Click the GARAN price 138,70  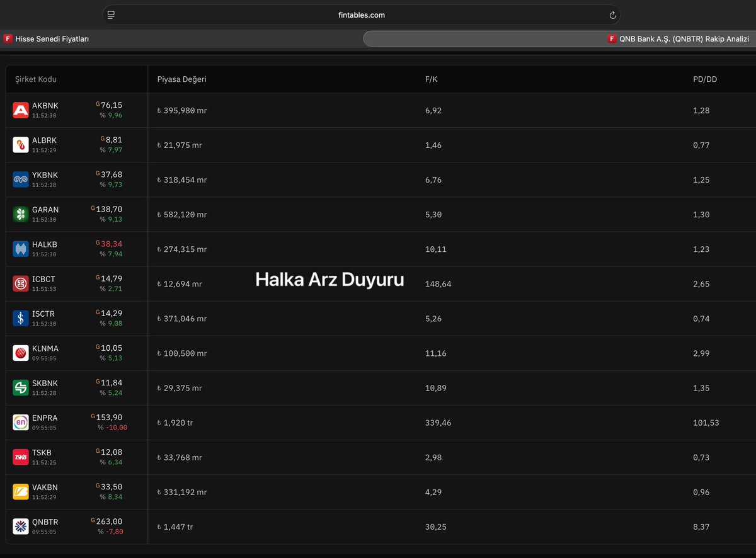coord(109,209)
